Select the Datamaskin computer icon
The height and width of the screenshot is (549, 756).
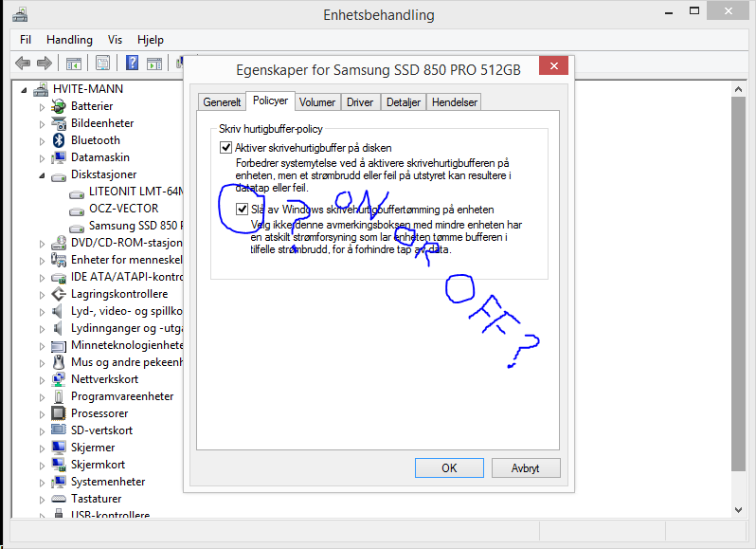pyautogui.click(x=59, y=157)
